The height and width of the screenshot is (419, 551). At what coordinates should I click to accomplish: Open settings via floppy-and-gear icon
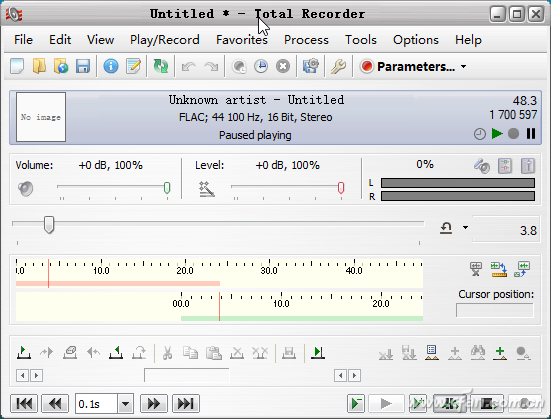pos(311,66)
